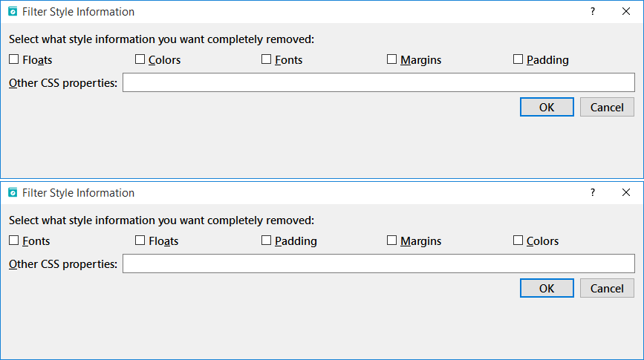Tick Colors checkbox in the upper dialog
This screenshot has height=360, width=644.
pyautogui.click(x=140, y=60)
